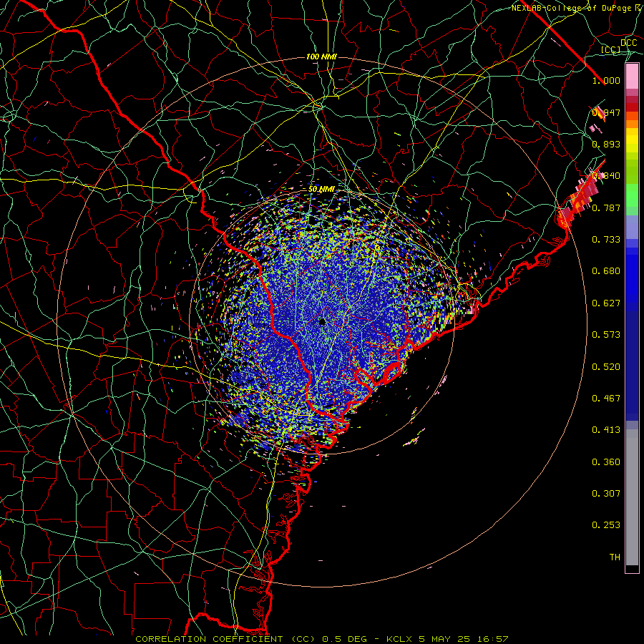Select the [CC] unit label
The image size is (644, 644).
(x=610, y=49)
